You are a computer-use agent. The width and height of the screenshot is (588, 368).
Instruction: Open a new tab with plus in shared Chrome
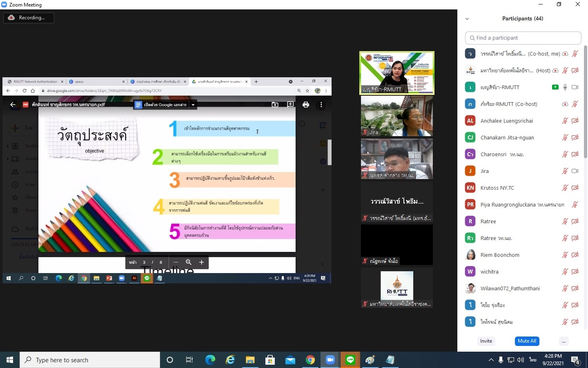point(256,81)
